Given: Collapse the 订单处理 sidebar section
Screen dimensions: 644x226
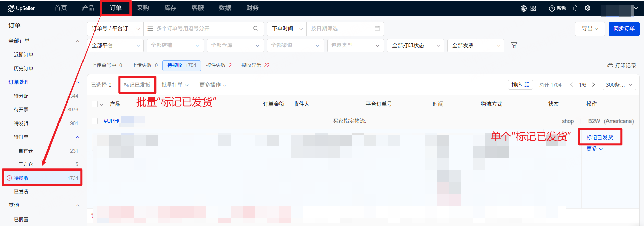Looking at the screenshot, I should coord(78,82).
